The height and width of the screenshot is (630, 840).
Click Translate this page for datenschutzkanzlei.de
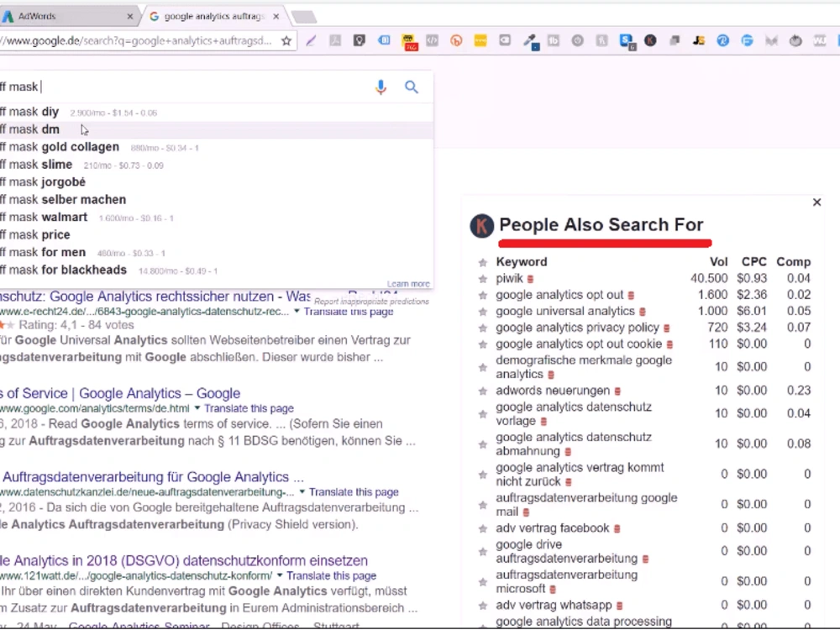(x=354, y=491)
